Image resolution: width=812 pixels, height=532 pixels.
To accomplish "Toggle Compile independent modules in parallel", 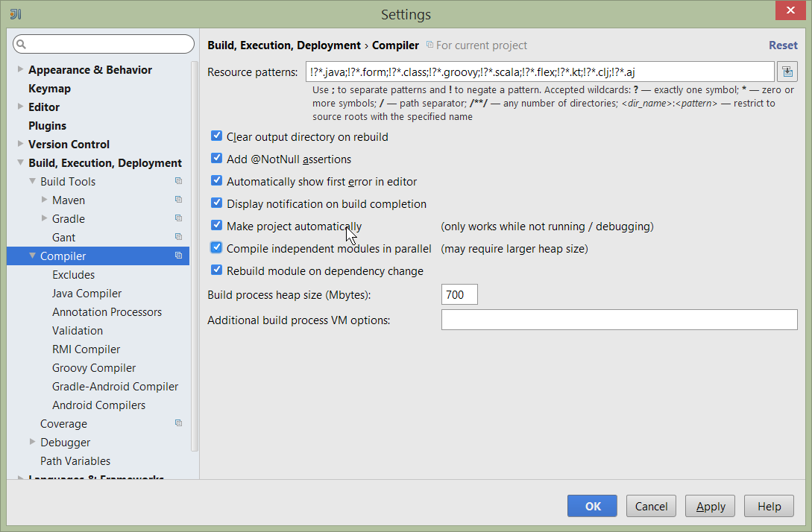I will click(217, 247).
